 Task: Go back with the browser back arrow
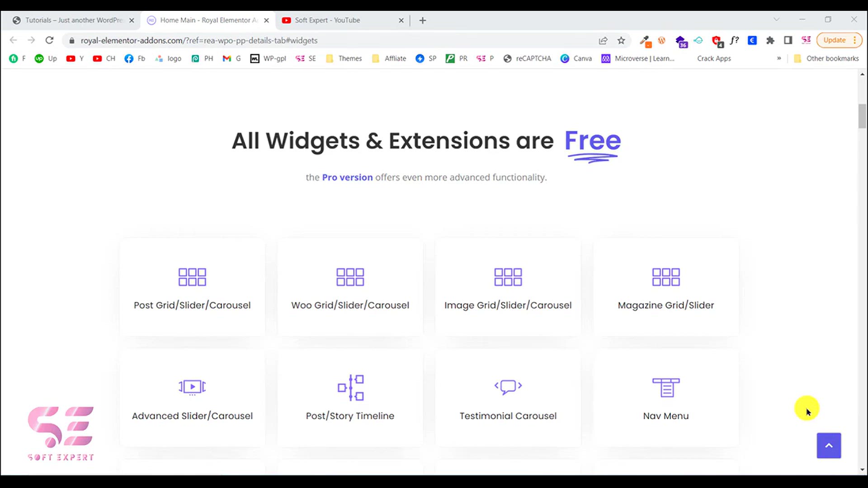[13, 40]
